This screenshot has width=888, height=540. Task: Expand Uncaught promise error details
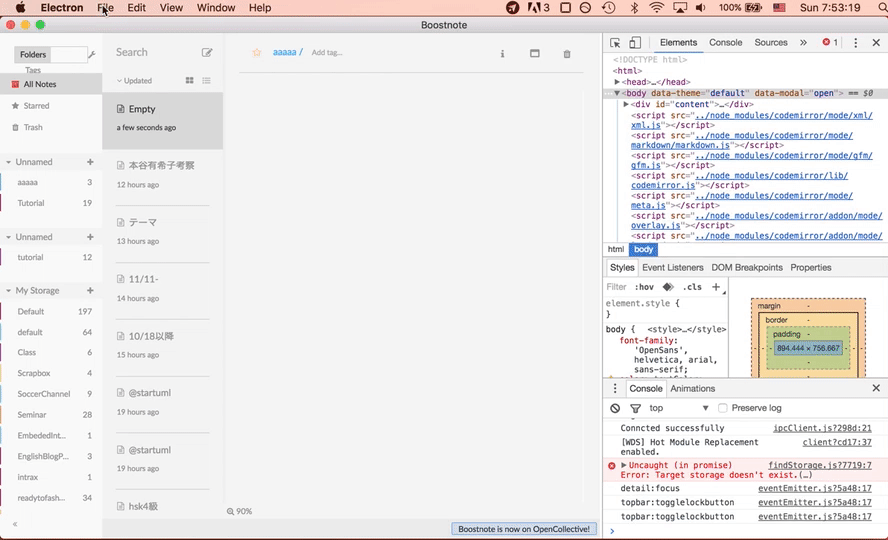(x=624, y=465)
